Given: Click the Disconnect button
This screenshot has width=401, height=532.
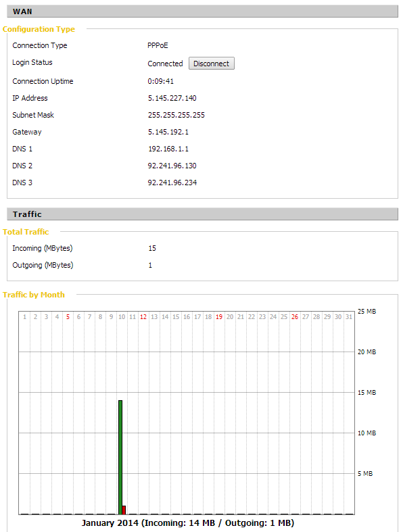Looking at the screenshot, I should 211,64.
